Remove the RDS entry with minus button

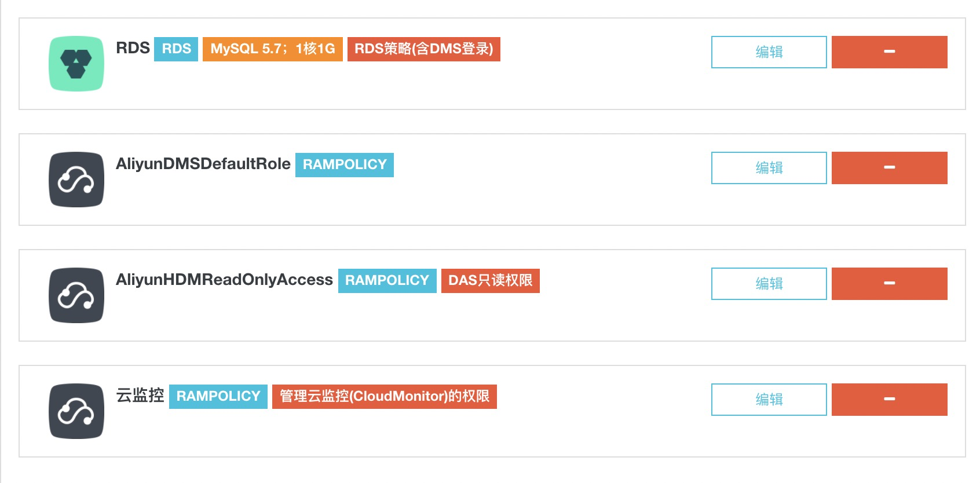tap(889, 52)
